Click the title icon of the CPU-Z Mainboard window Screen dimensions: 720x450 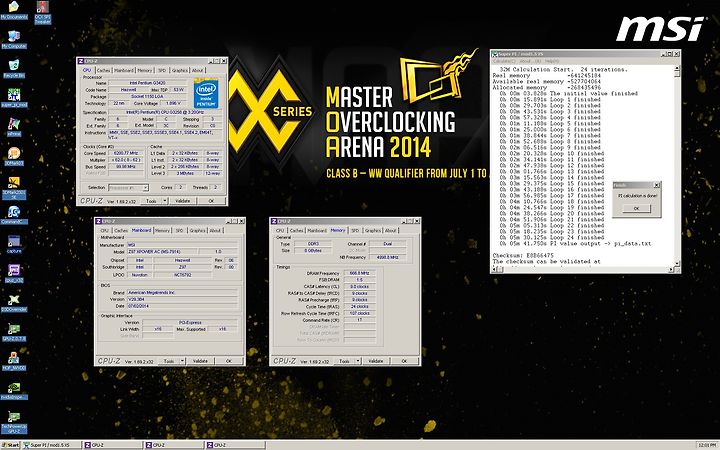(99, 221)
